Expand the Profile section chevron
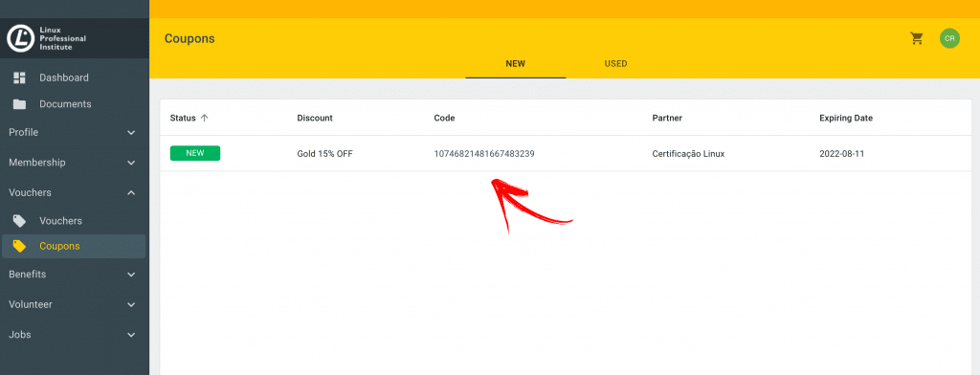The image size is (980, 375). 131,133
